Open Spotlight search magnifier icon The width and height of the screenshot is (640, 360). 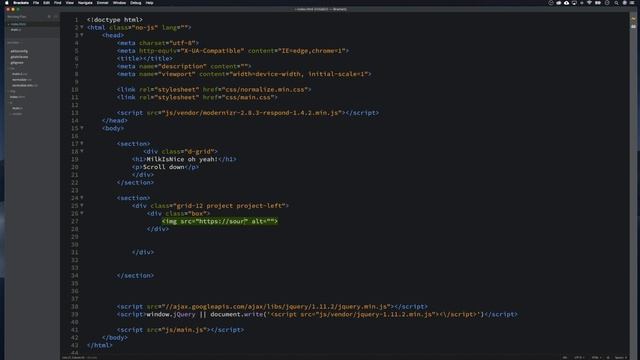(616, 3)
